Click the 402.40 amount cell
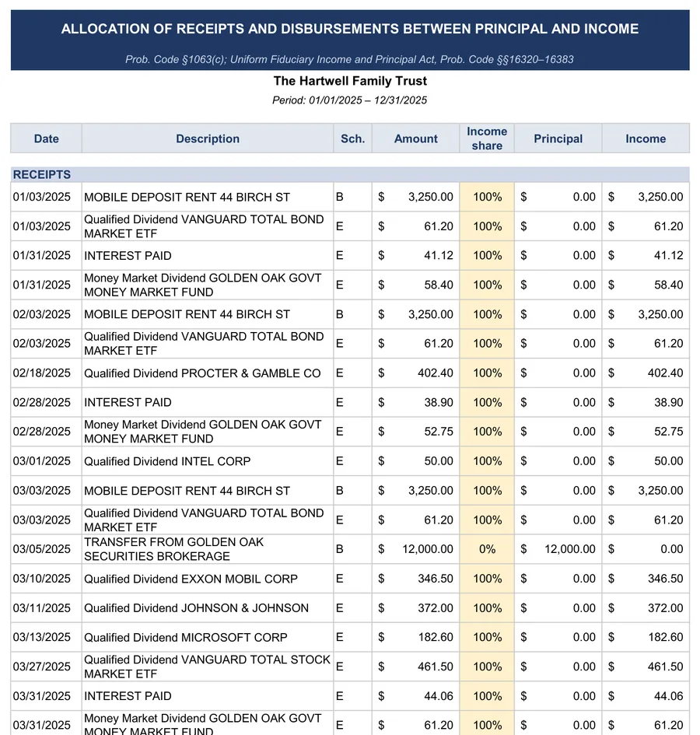Viewport: 700px width, 735px height. [x=416, y=373]
